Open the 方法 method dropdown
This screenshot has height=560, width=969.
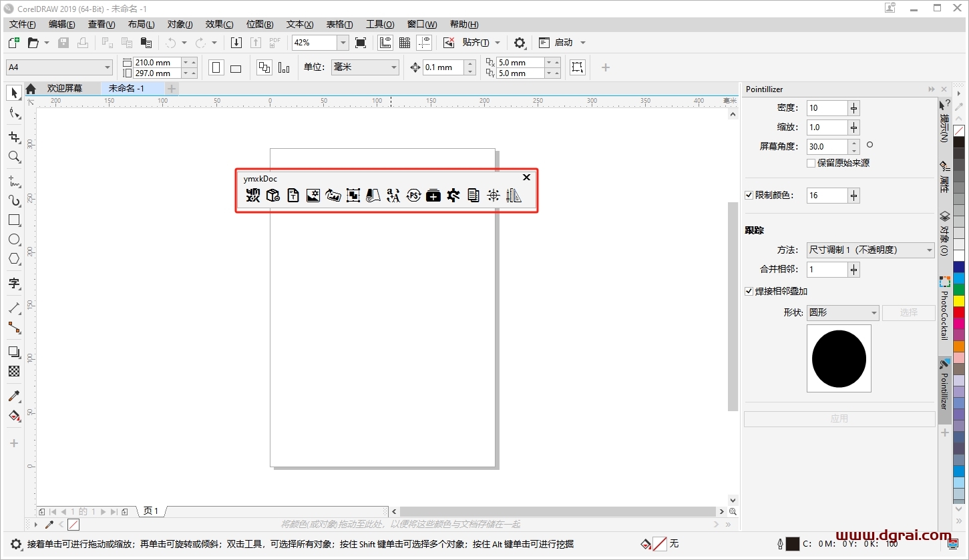(x=870, y=250)
